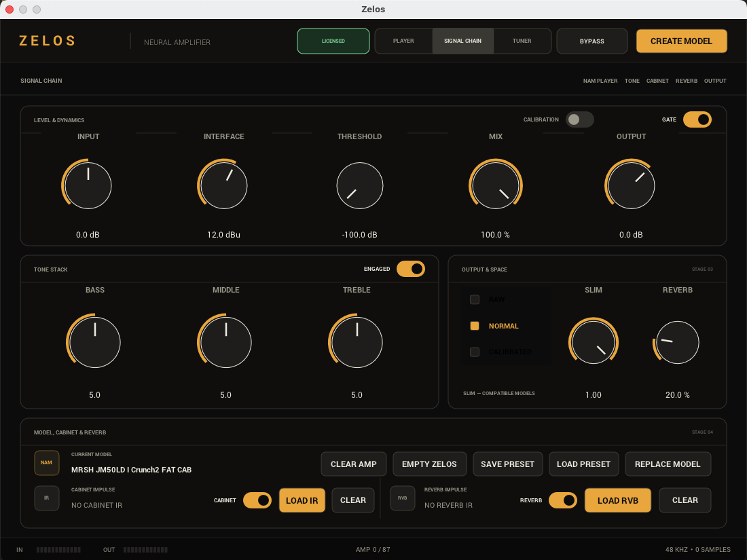Screen dimensions: 747x560
Task: Click the OUT level meter
Action: [145, 550]
